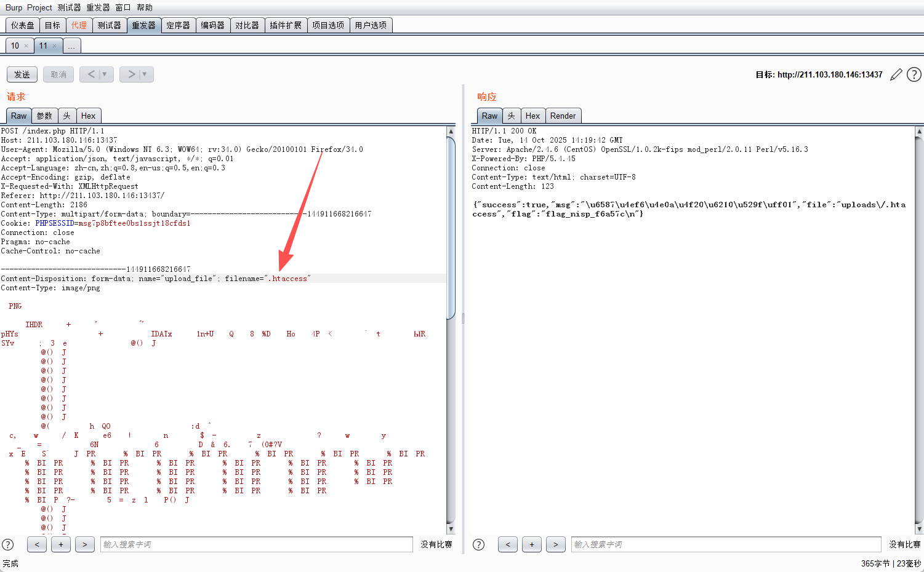Open previous history dropdown arrow
Image resolution: width=924 pixels, height=572 pixels.
coord(105,74)
